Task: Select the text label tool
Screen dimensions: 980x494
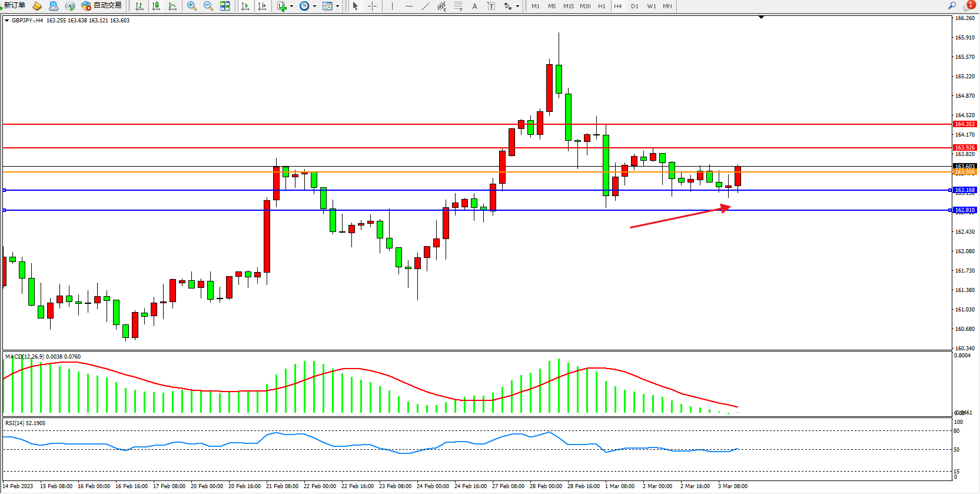Action: [474, 6]
